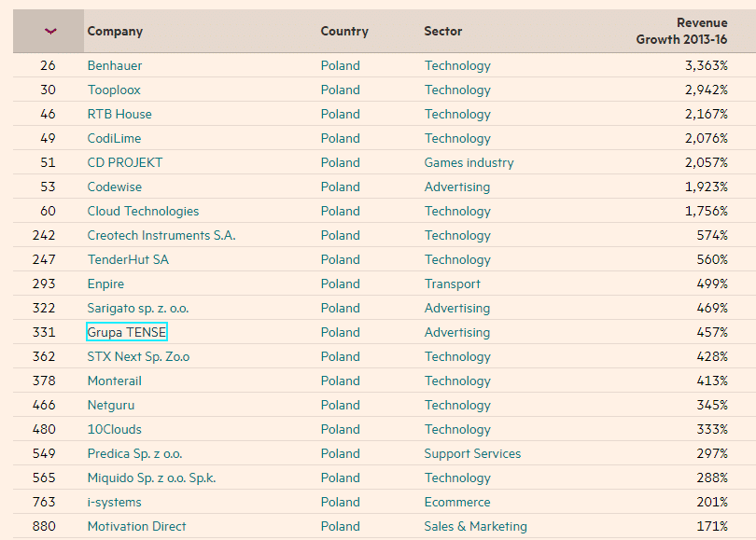Click Advertising sector for Sarigato
This screenshot has width=756, height=540.
(x=457, y=309)
